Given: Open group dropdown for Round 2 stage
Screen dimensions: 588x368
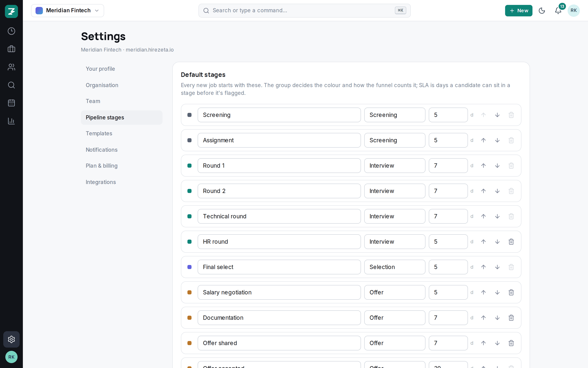Looking at the screenshot, I should tap(395, 191).
